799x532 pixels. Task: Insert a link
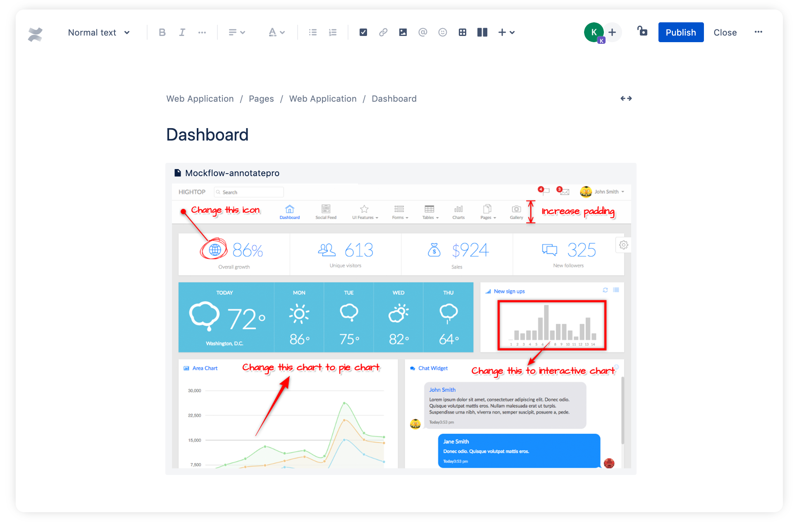coord(383,32)
